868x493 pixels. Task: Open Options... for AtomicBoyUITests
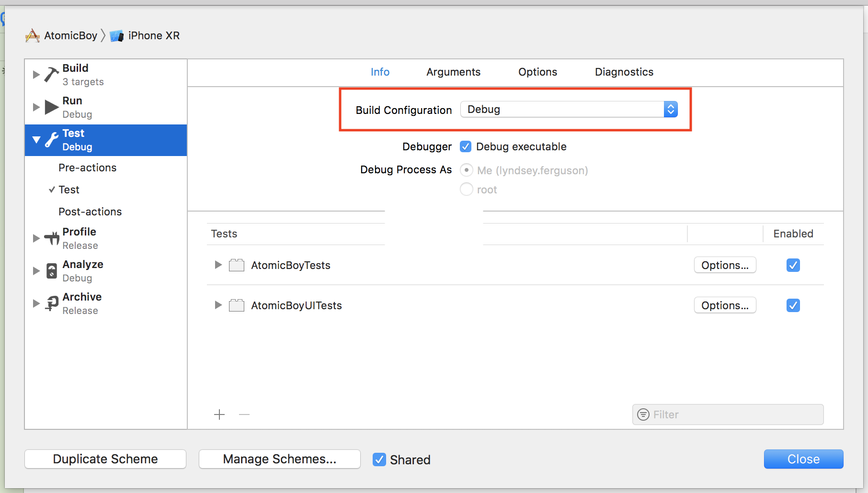tap(725, 305)
